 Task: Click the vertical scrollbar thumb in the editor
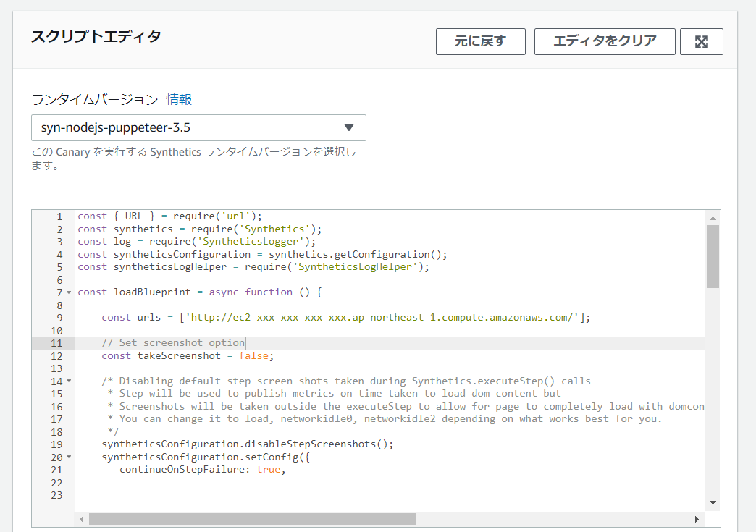(713, 256)
